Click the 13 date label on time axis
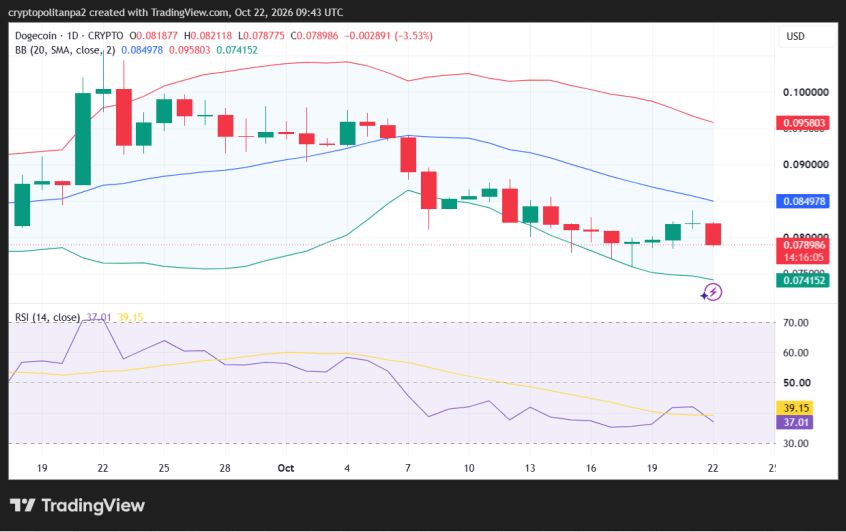This screenshot has width=846, height=532. pos(530,468)
